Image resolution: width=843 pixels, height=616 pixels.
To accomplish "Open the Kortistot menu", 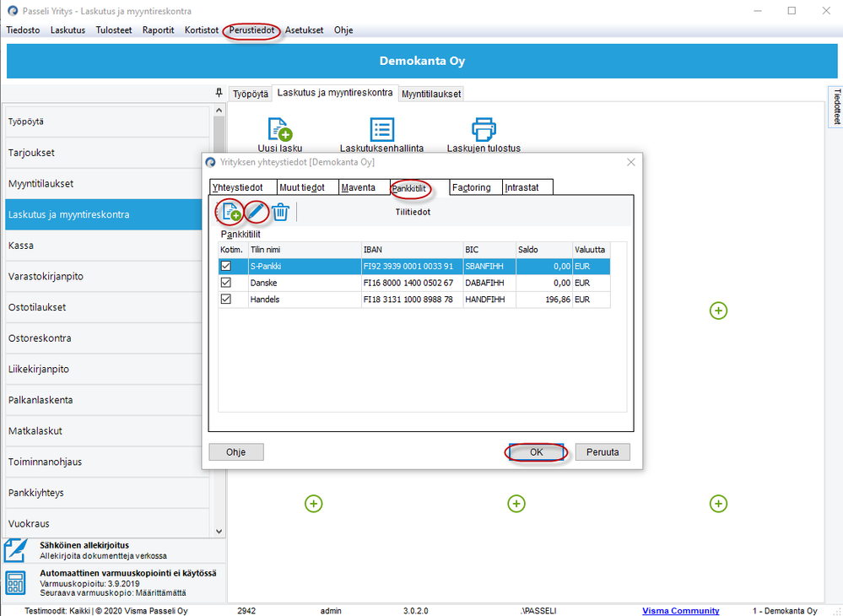I will pos(202,30).
